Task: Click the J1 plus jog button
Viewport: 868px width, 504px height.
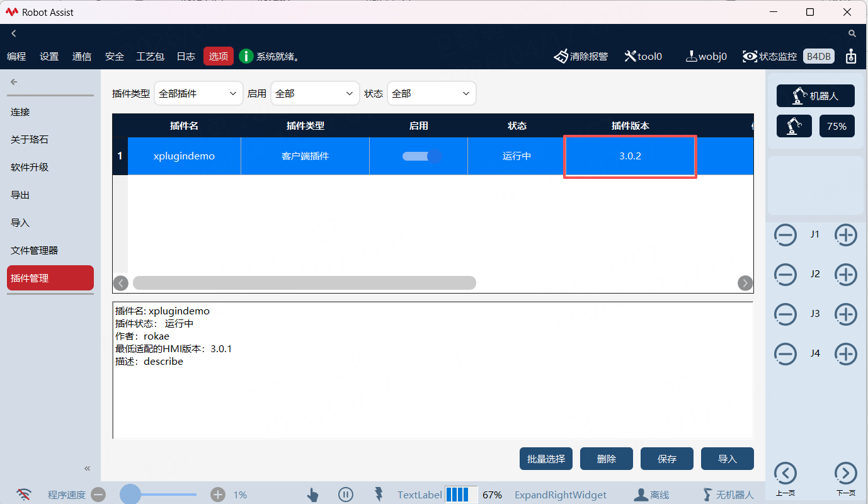Action: point(845,235)
